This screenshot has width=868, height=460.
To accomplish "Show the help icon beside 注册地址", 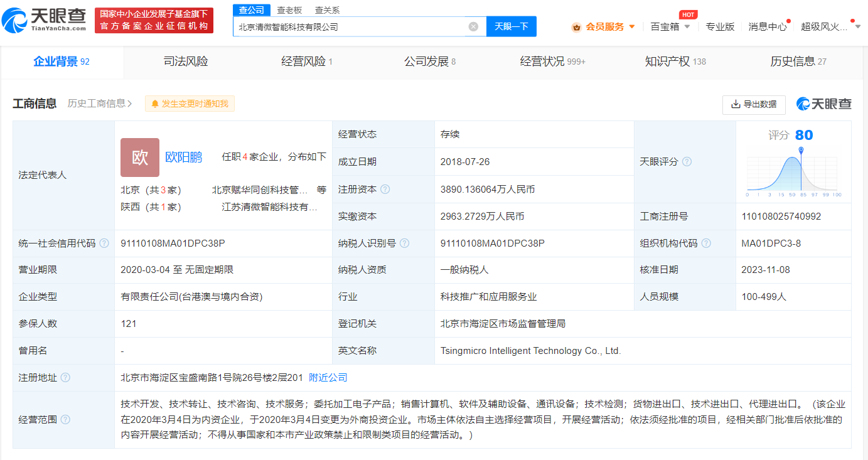I will click(65, 378).
